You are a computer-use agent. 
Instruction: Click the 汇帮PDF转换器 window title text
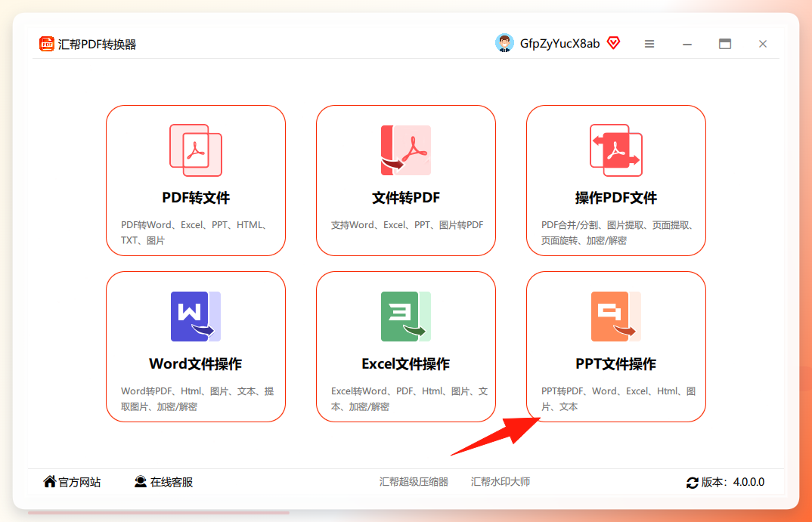coord(97,45)
